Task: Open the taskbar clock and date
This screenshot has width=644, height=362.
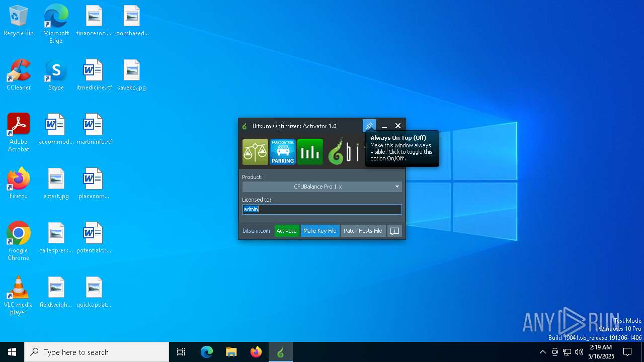Action: pyautogui.click(x=601, y=352)
